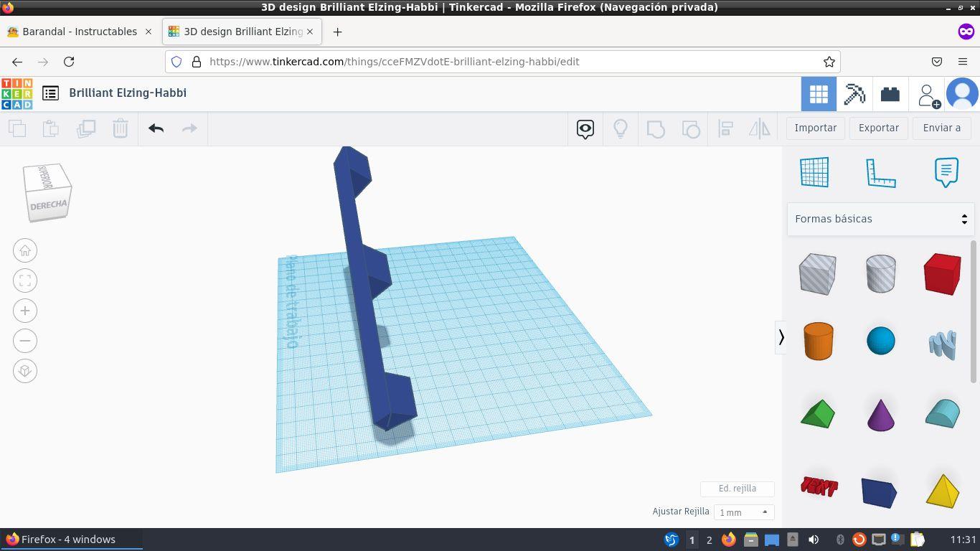Select the Workplane tool
980x551 pixels.
pos(814,172)
